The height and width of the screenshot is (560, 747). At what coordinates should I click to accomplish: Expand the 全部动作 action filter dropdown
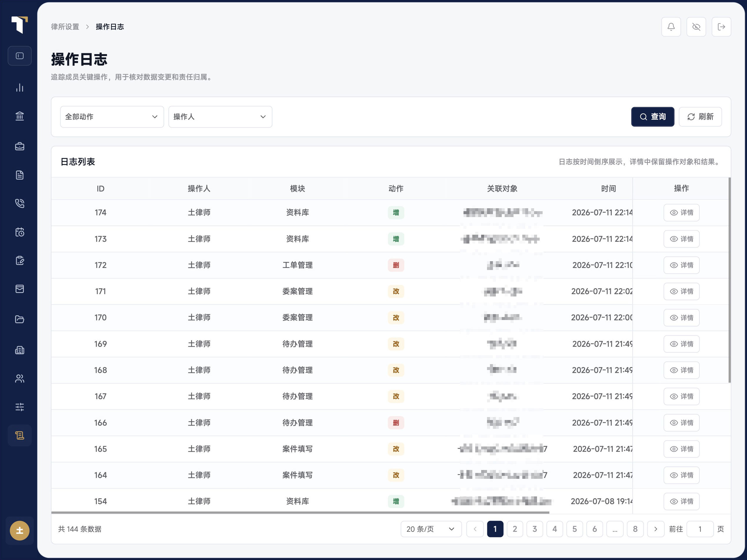coord(112,117)
